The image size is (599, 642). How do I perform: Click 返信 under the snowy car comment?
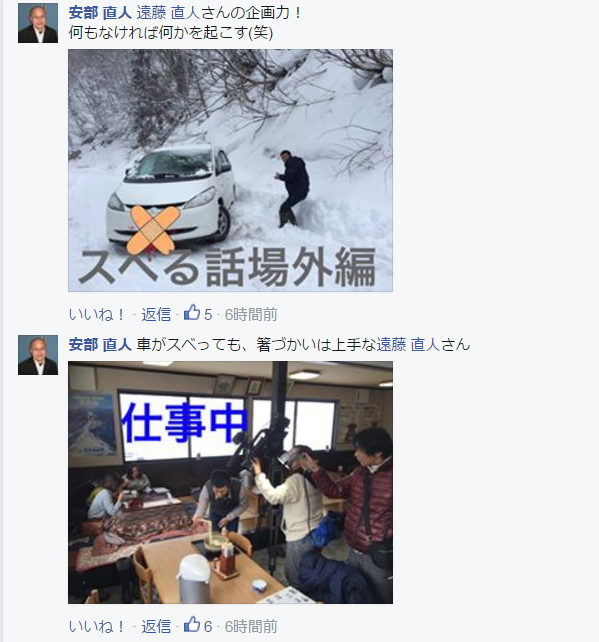click(156, 314)
